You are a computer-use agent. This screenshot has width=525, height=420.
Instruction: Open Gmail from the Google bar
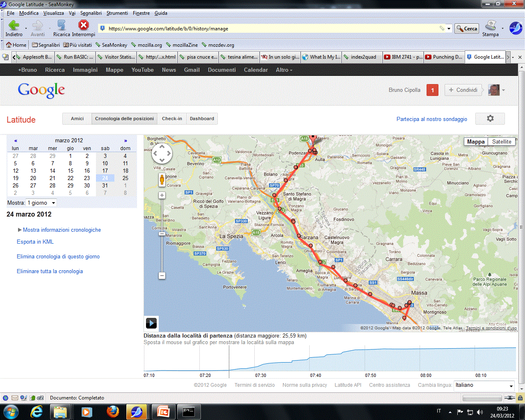pos(192,70)
